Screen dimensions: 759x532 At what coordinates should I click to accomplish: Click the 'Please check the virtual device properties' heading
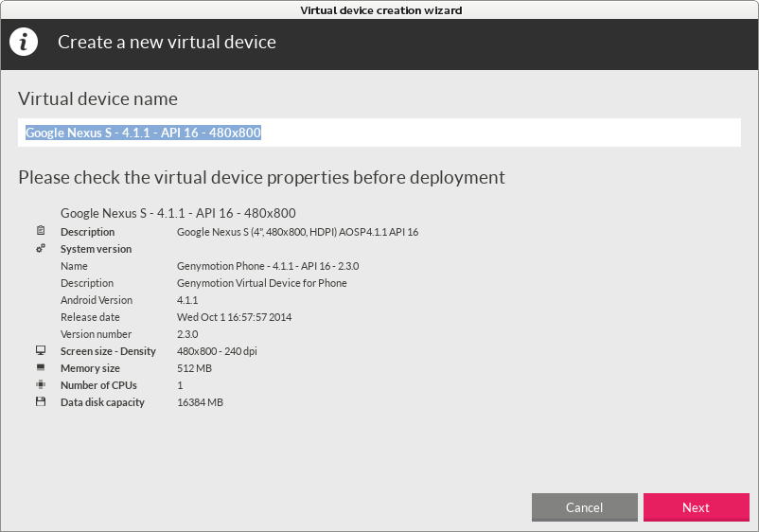click(261, 178)
